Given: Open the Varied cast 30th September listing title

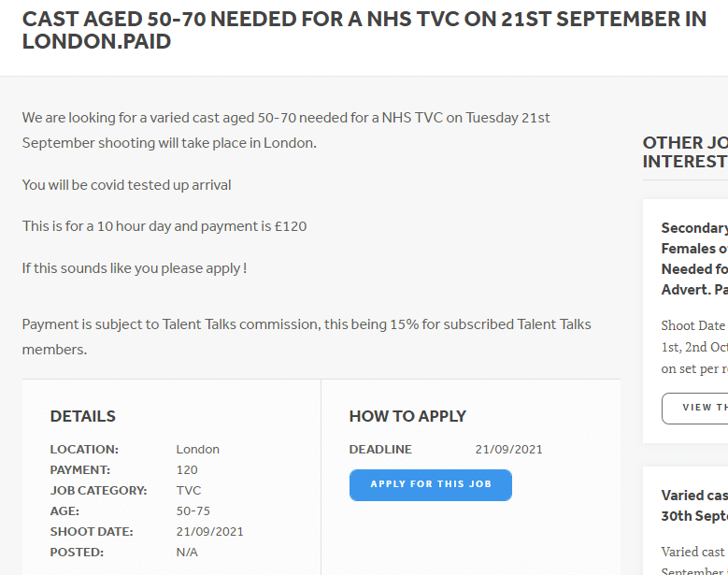Looking at the screenshot, I should (x=694, y=505).
